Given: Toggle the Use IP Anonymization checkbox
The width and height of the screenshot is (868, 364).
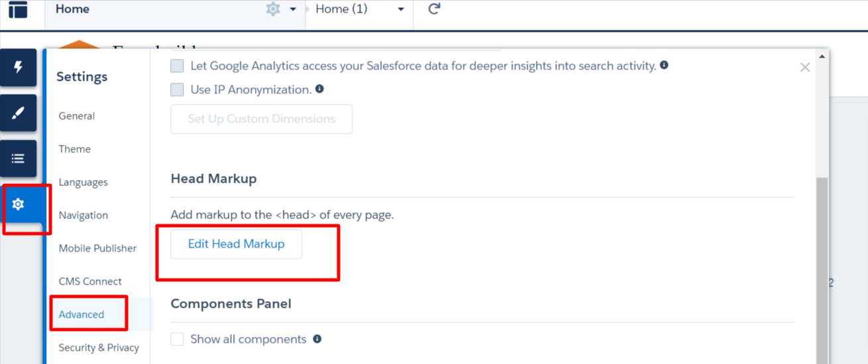Looking at the screenshot, I should (177, 89).
